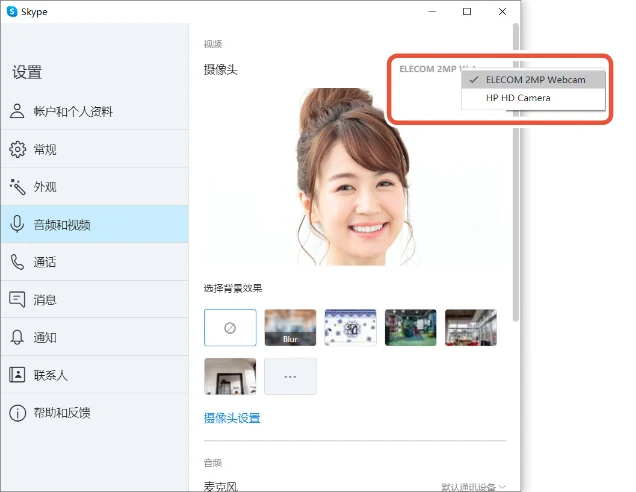
Task: Click the contact card icon beside 联系人
Action: (17, 375)
